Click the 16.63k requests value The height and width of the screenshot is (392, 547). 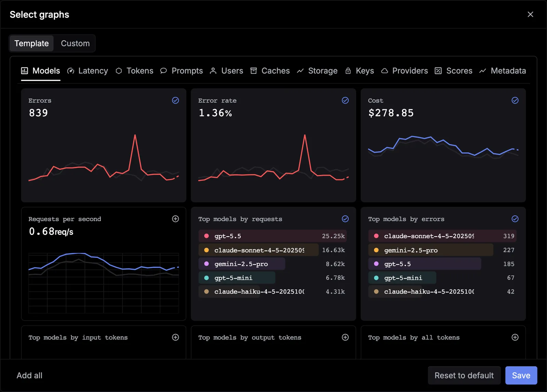tap(333, 250)
